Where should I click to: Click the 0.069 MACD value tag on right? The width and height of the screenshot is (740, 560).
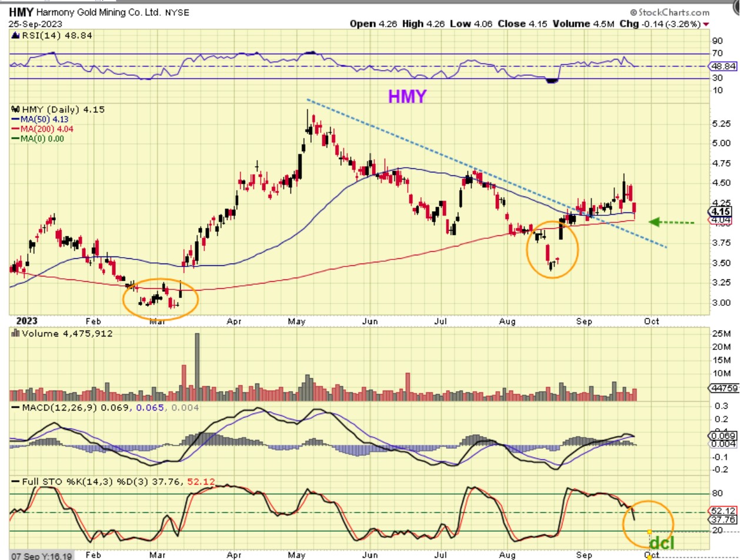[x=723, y=435]
